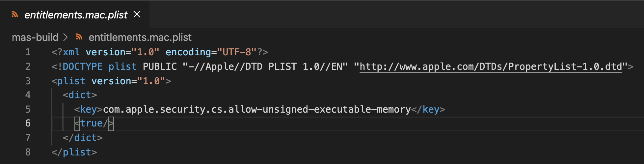Close the entitlements.mac.plist tab
The width and height of the screenshot is (644, 164).
point(137,14)
